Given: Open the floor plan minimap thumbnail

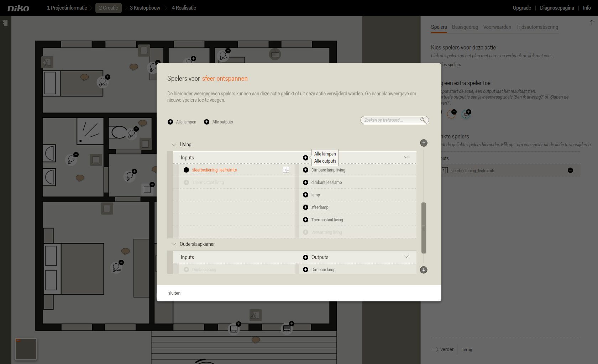Looking at the screenshot, I should click(x=26, y=349).
